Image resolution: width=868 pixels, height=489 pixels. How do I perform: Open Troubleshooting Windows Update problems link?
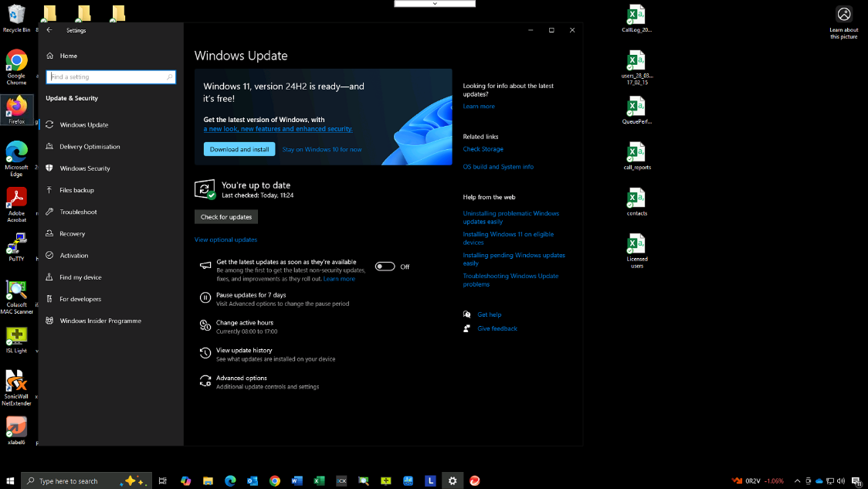(x=510, y=280)
